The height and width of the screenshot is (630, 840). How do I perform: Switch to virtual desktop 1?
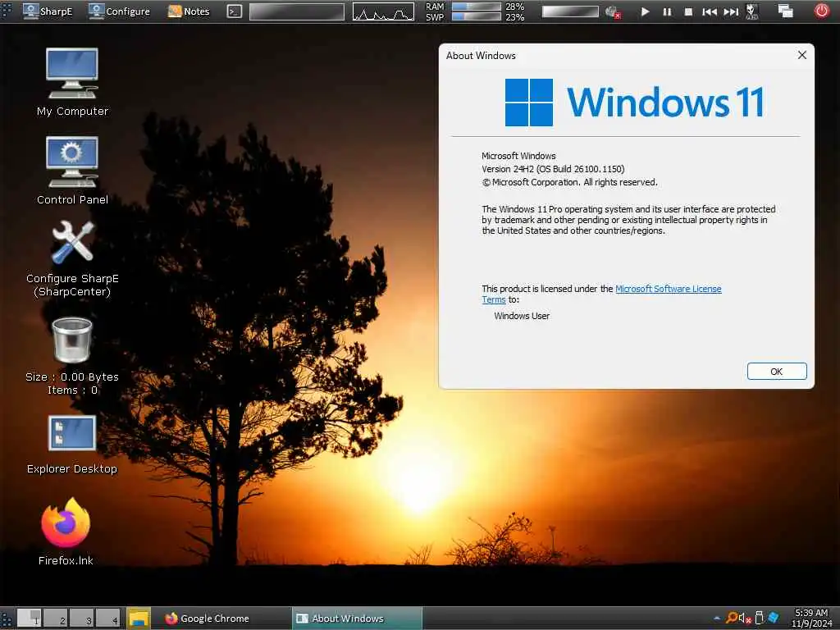29,619
